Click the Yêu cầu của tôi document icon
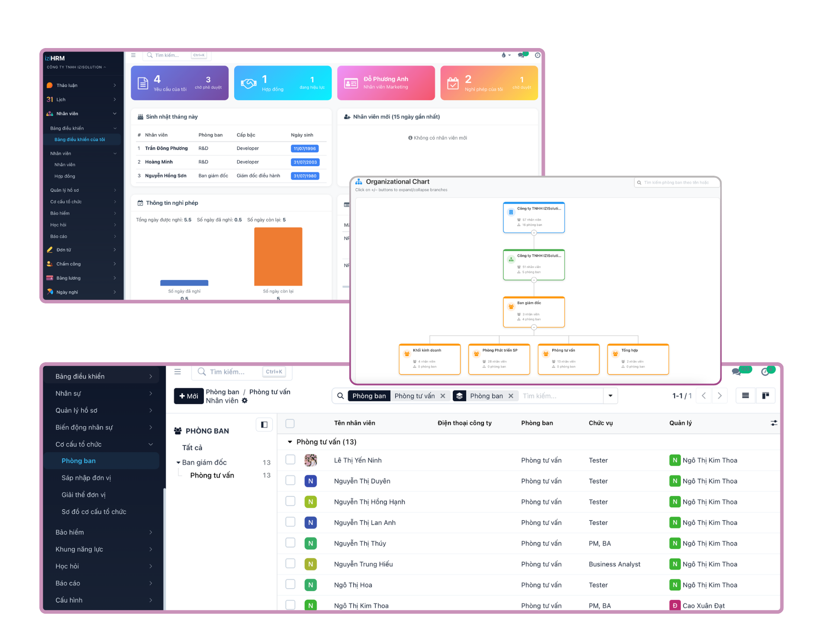 click(143, 83)
